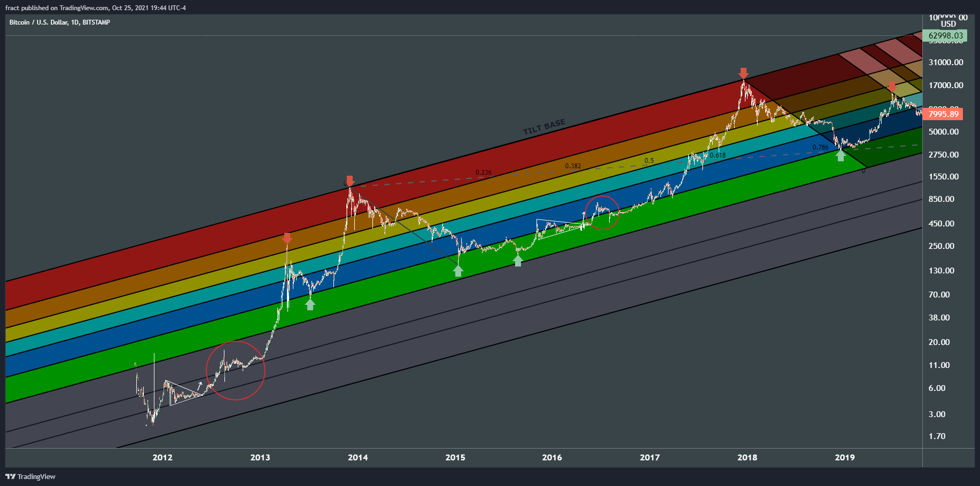
Task: Select the 0.786 Fibonacci level label
Action: coord(820,147)
